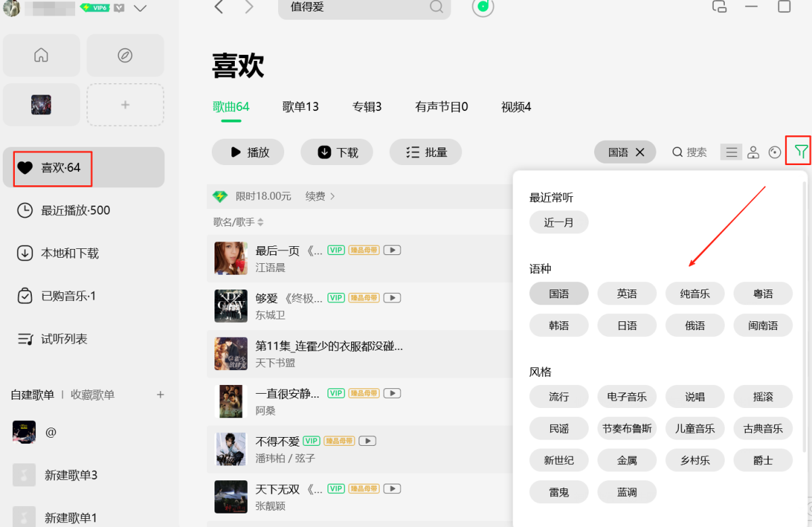Open the Home page icon

(x=41, y=55)
